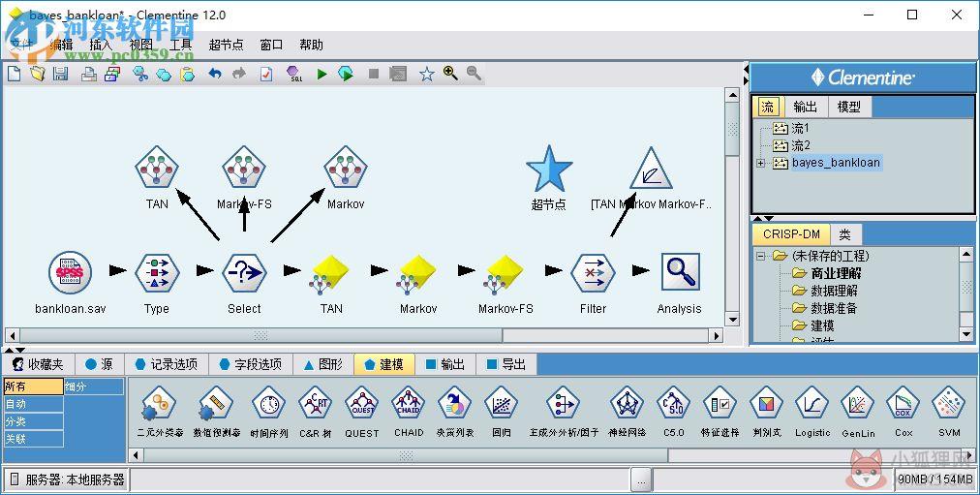980x495 pixels.
Task: Open a stream with the folder icon
Action: 38,74
